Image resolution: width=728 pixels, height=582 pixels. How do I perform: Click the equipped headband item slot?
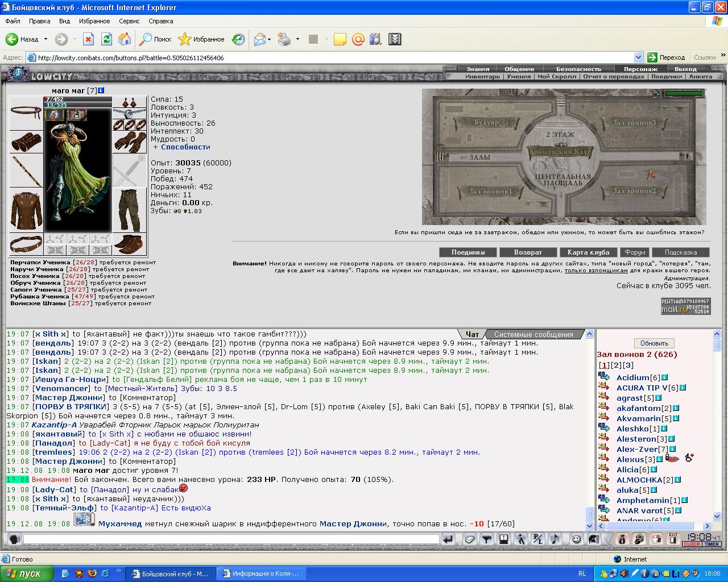coord(26,113)
